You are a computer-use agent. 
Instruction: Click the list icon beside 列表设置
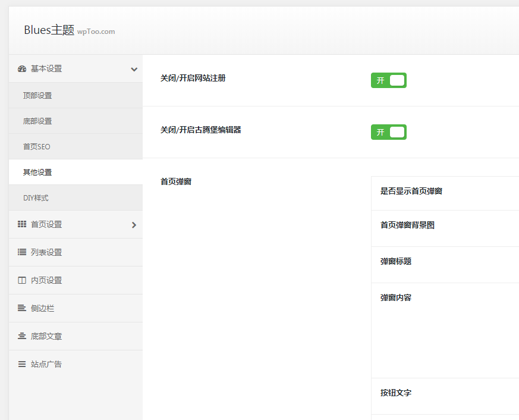(22, 253)
